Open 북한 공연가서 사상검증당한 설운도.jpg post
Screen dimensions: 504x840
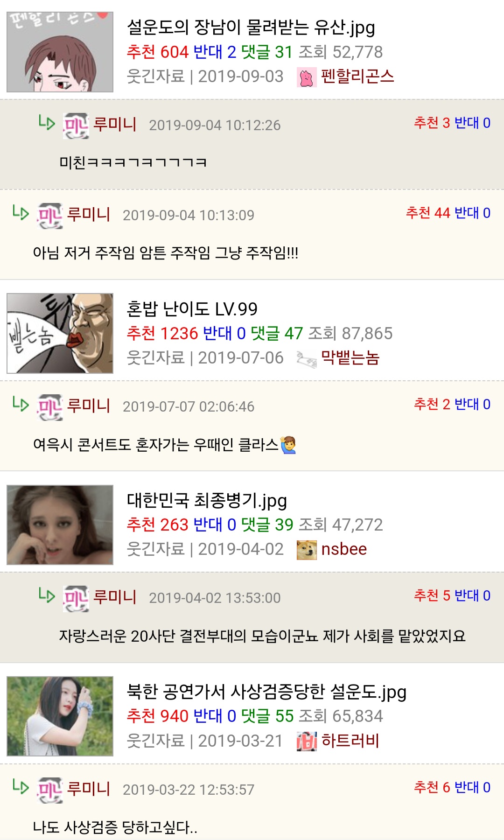coord(266,692)
